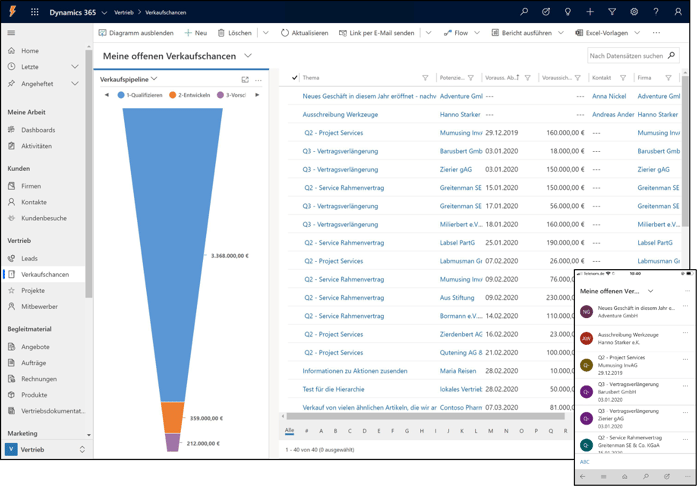Filter the Kontakt column funnel icon
Screen dimensions: 700x489
point(623,78)
